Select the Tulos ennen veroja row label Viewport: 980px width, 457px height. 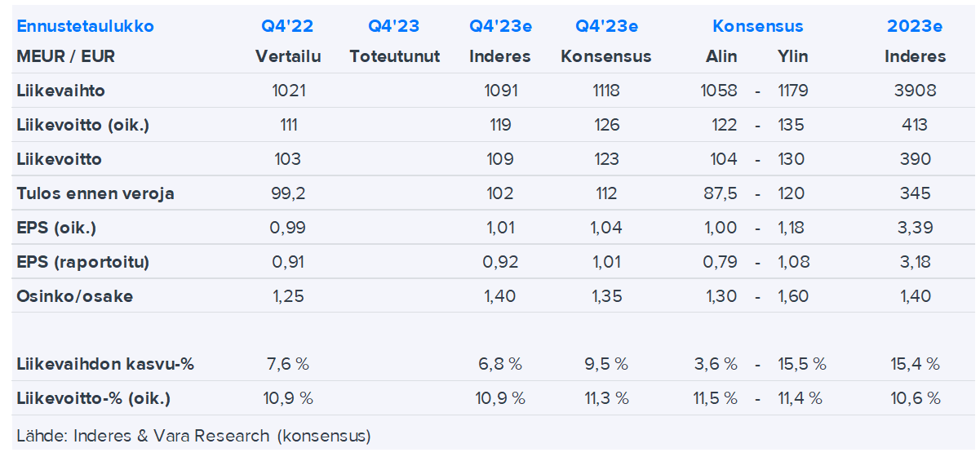coord(95,193)
